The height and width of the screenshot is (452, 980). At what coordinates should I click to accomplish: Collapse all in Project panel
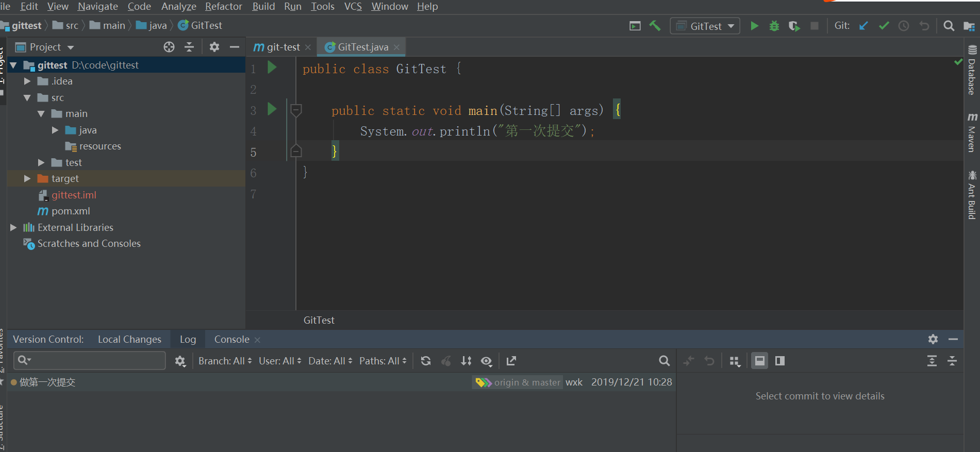pos(189,47)
